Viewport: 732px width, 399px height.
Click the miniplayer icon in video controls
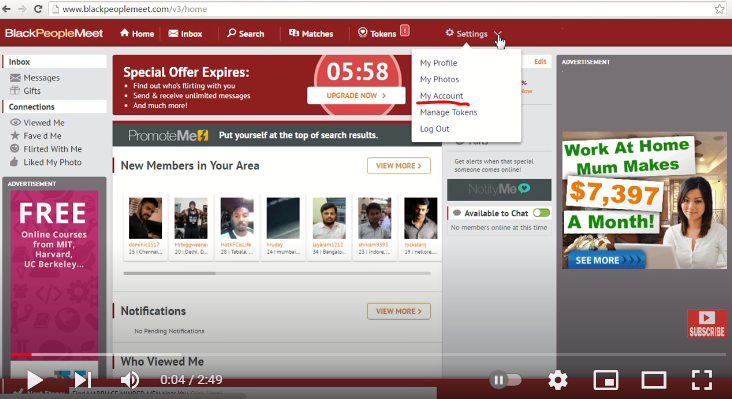605,380
